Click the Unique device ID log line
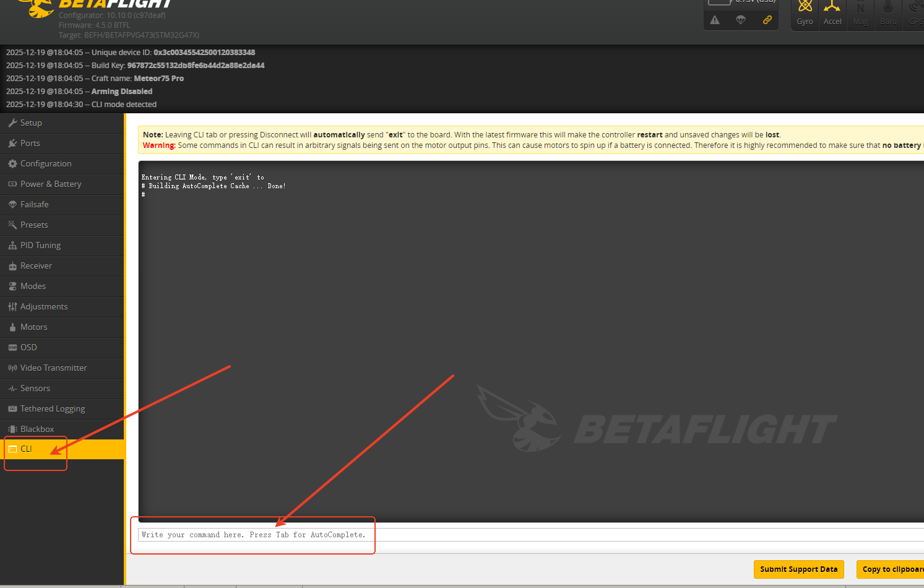Image resolution: width=924 pixels, height=588 pixels. click(131, 53)
